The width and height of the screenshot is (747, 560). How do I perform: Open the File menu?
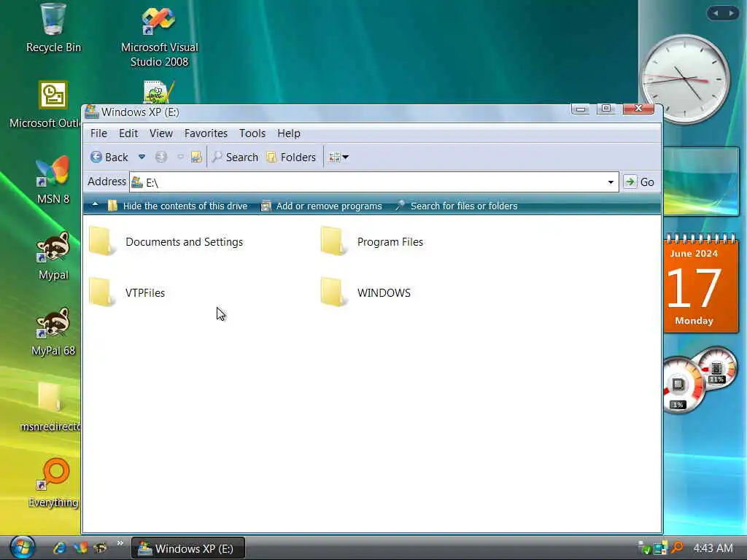tap(98, 133)
